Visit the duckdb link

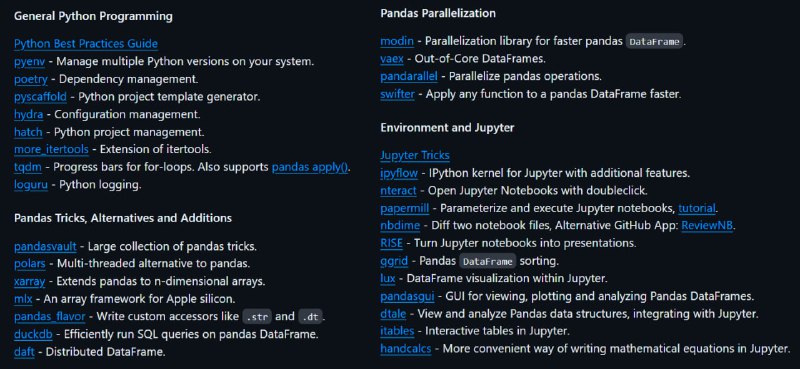pos(32,334)
